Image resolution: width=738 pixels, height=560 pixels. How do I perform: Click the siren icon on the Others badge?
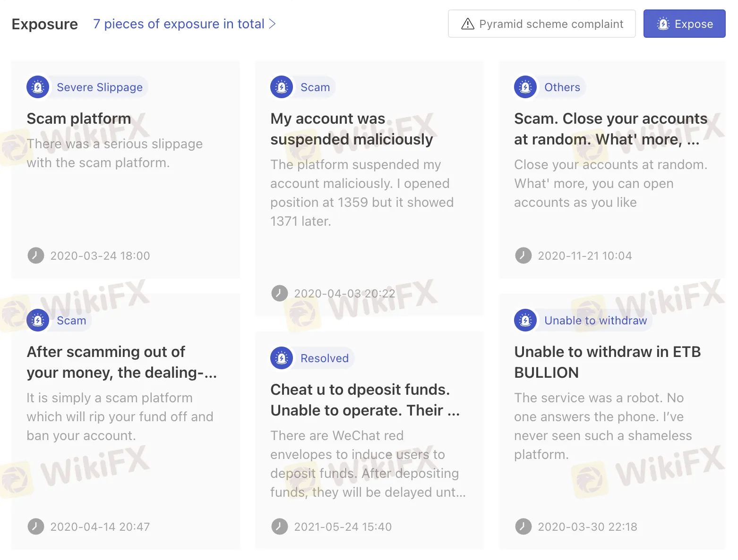click(x=525, y=87)
